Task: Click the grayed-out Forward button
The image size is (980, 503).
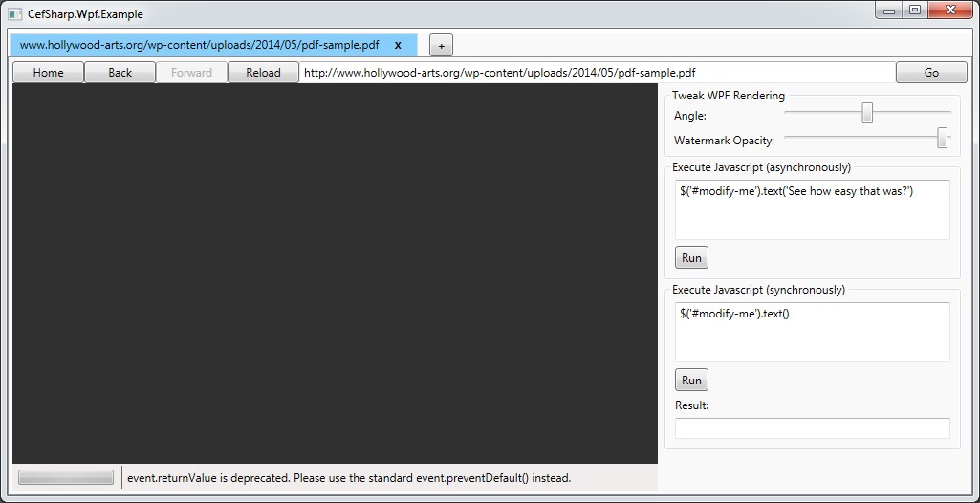Action: pos(191,73)
